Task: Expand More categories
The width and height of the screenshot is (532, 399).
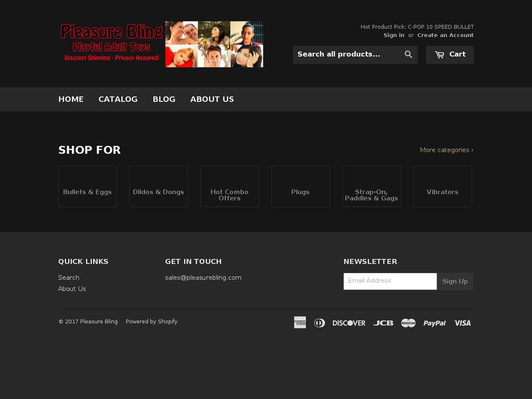Action: pyautogui.click(x=446, y=150)
